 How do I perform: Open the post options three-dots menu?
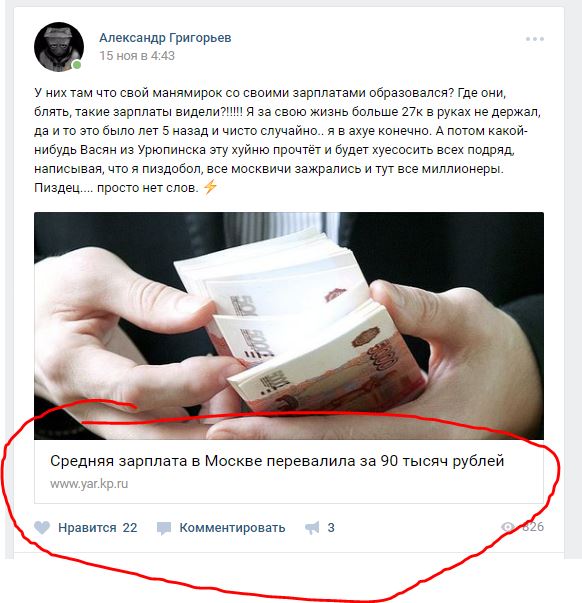(535, 39)
